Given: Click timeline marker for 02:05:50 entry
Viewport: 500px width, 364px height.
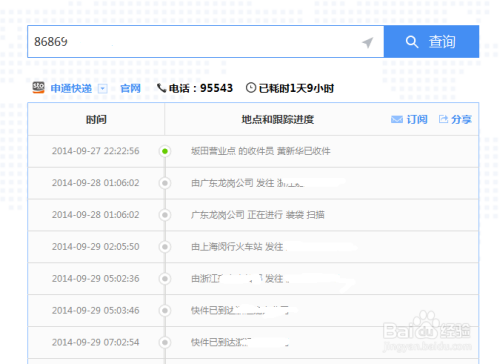Looking at the screenshot, I should [x=165, y=247].
